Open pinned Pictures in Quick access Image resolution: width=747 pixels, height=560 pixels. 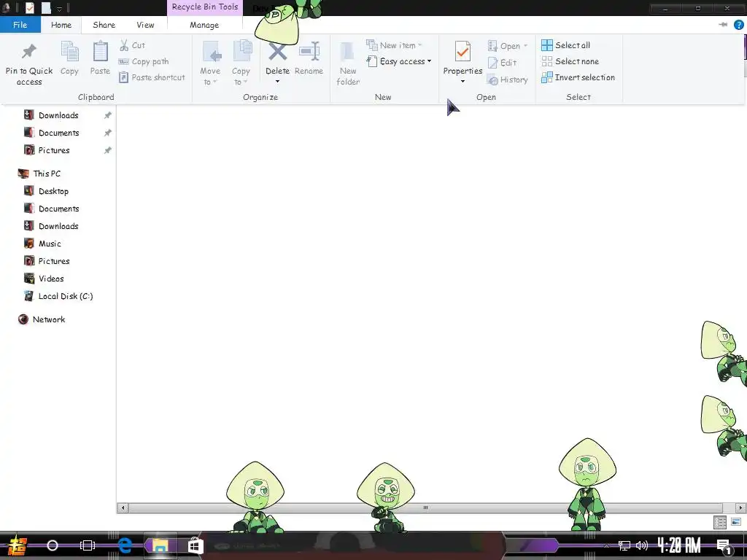tap(54, 150)
